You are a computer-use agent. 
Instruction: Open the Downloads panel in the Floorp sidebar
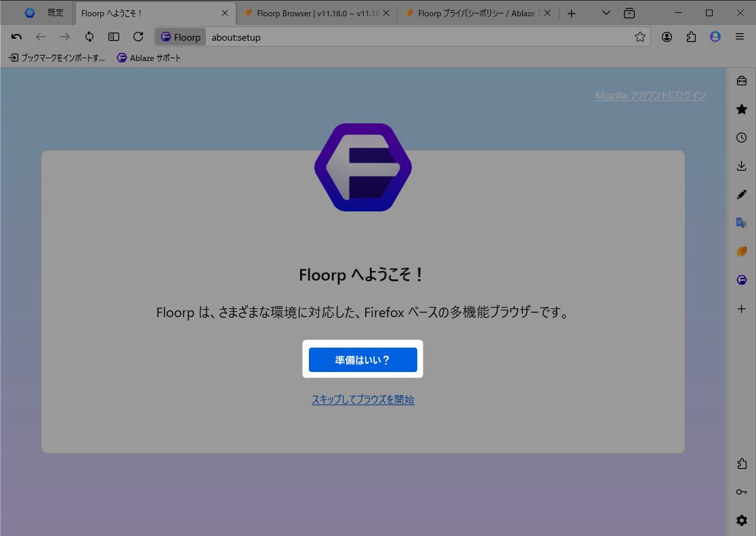coord(741,165)
